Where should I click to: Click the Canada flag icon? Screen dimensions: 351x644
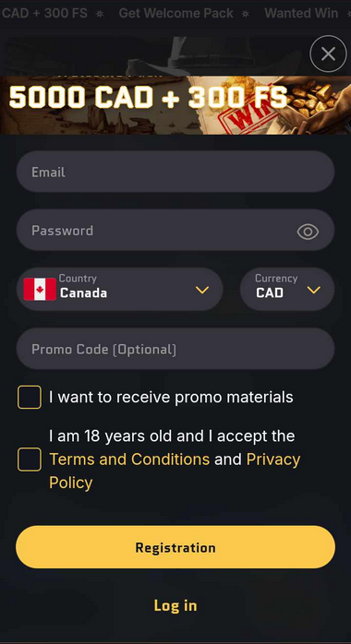click(x=40, y=289)
